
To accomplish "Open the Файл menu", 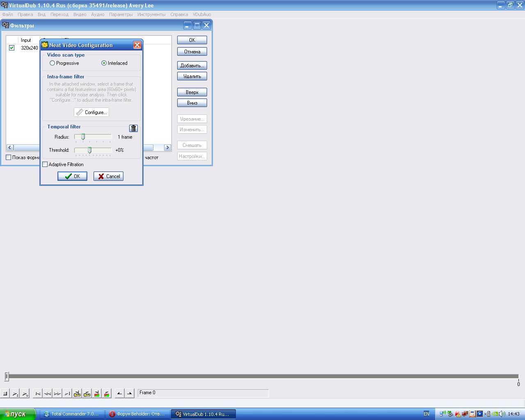I will (x=7, y=14).
